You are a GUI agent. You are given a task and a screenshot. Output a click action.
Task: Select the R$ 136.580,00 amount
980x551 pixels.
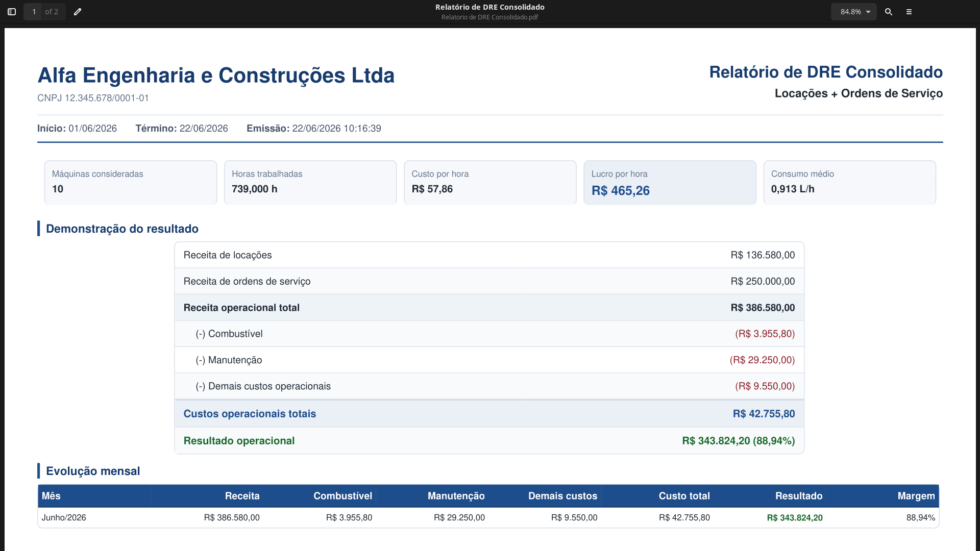point(763,255)
